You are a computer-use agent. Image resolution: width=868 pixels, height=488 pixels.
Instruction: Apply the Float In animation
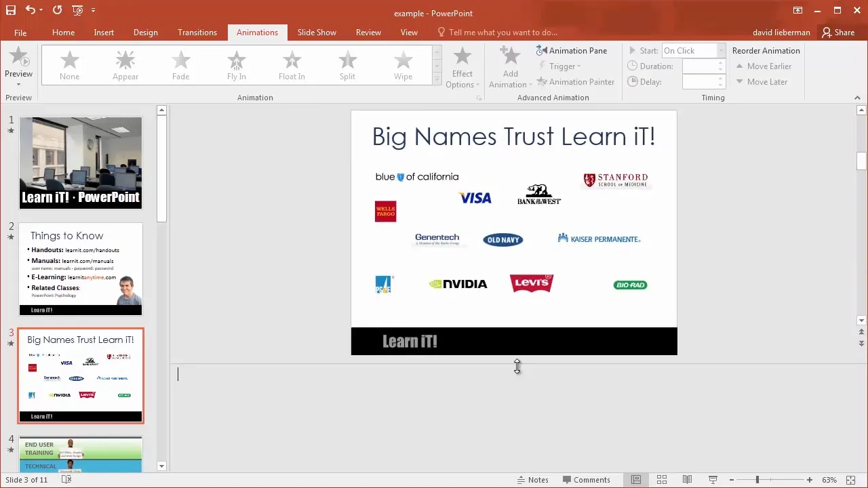click(292, 65)
